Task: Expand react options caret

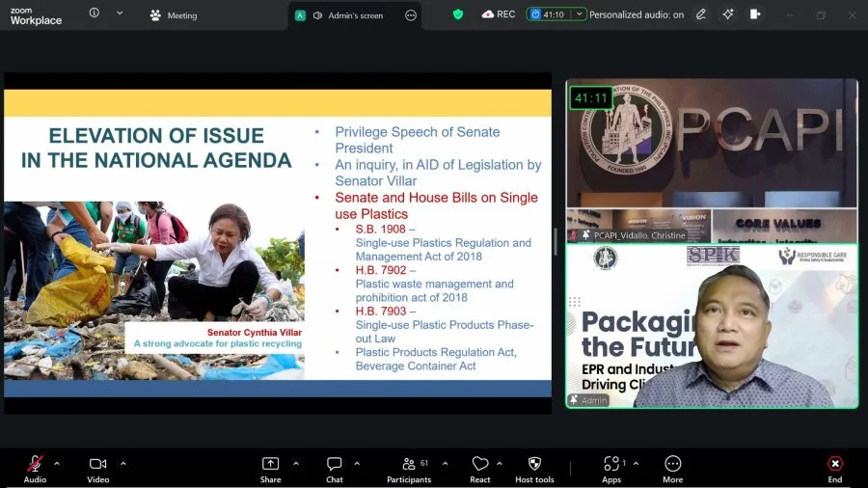Action: [500, 464]
